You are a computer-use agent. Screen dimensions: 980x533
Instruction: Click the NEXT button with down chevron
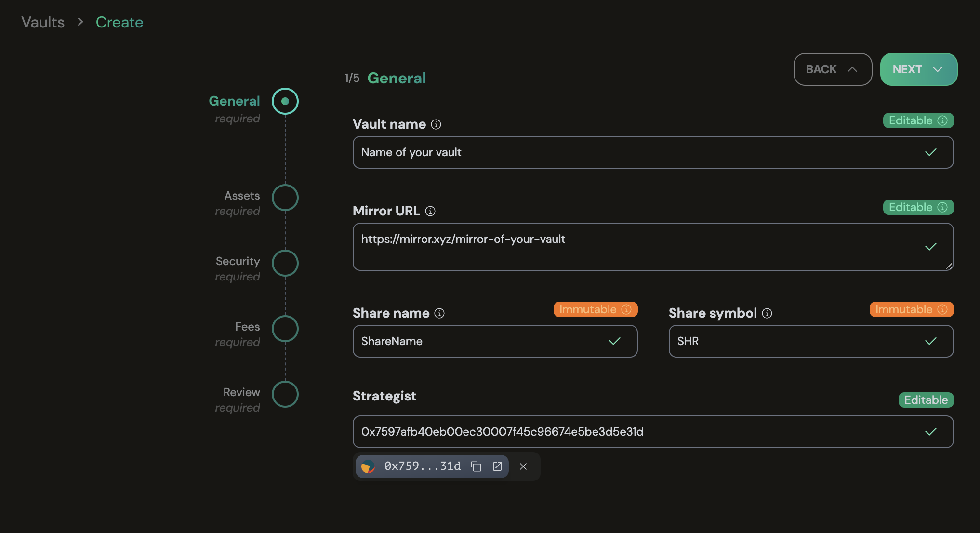coord(918,69)
